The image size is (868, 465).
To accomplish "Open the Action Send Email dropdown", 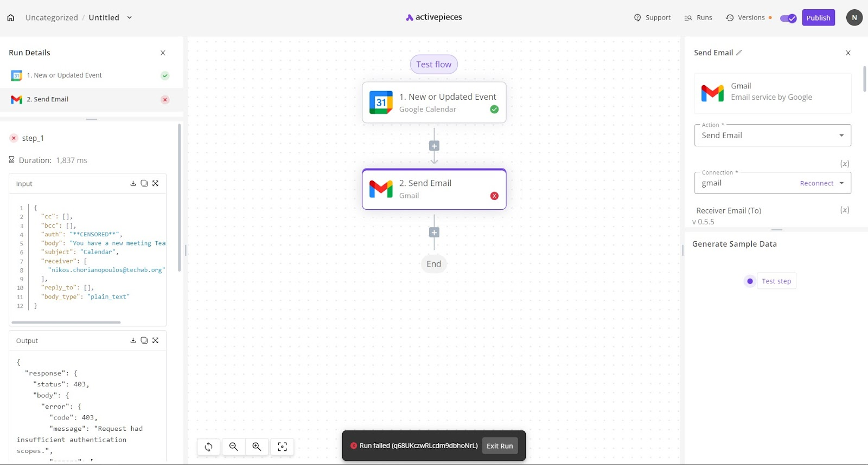I will click(x=773, y=135).
